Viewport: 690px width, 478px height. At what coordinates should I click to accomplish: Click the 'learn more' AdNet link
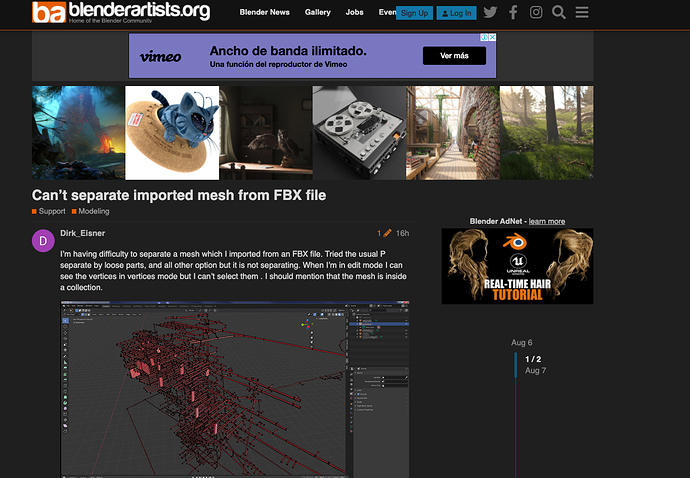coord(547,221)
